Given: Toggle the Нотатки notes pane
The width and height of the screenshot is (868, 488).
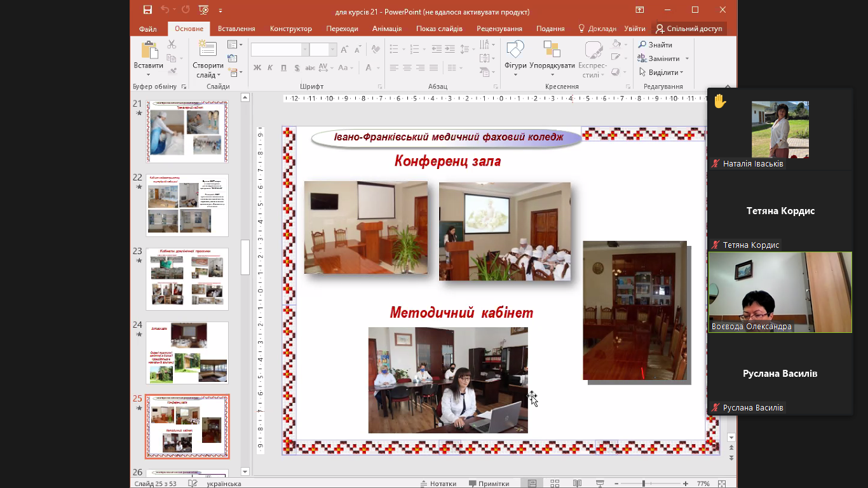Looking at the screenshot, I should pyautogui.click(x=438, y=484).
